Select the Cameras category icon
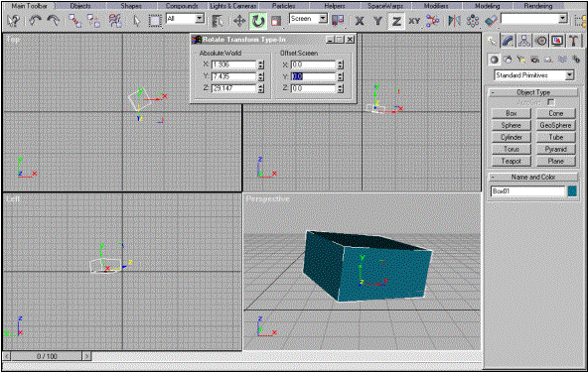Viewport: 588px width, 372px height. click(x=534, y=60)
